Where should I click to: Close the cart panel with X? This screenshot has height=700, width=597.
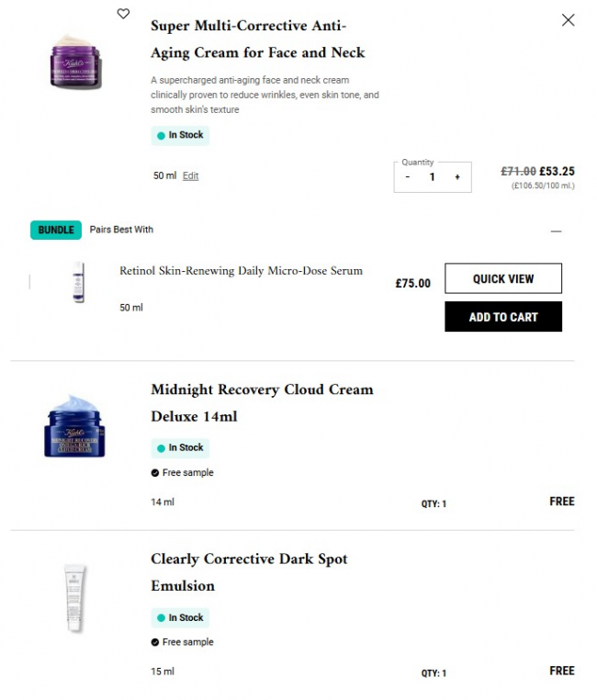pyautogui.click(x=568, y=20)
